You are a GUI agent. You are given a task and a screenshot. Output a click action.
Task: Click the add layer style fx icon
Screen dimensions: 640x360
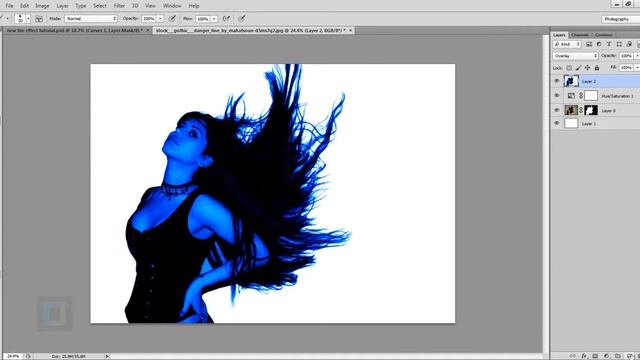click(584, 356)
